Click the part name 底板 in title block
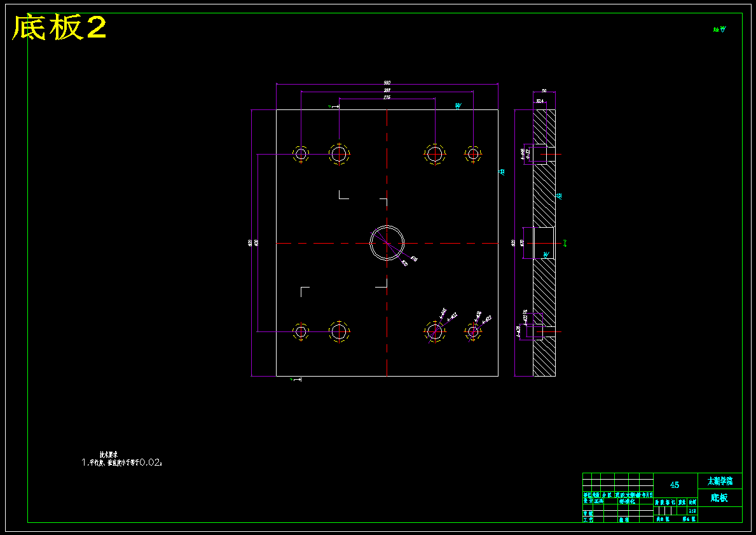This screenshot has width=756, height=535. [719, 498]
